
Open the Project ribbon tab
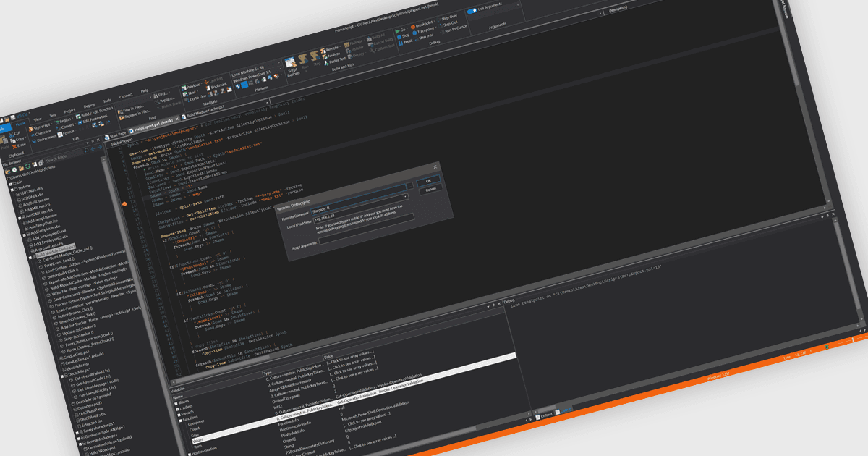(x=69, y=111)
